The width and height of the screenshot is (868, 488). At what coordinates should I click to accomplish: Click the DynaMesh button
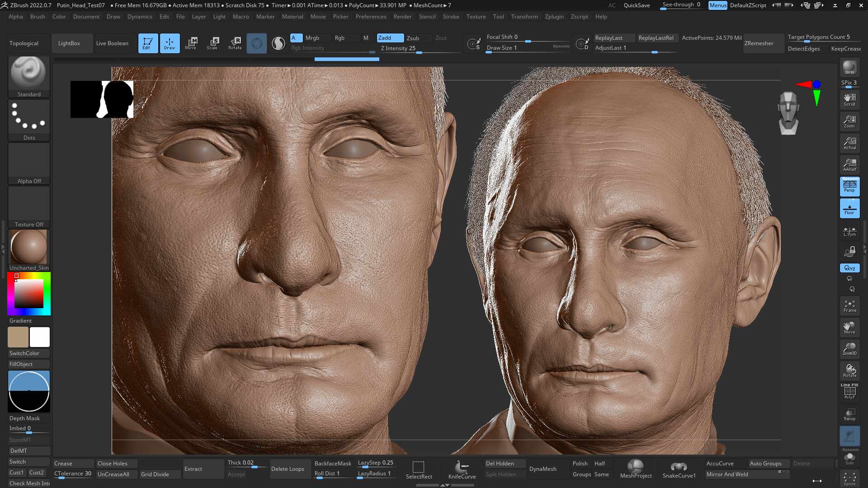point(543,469)
